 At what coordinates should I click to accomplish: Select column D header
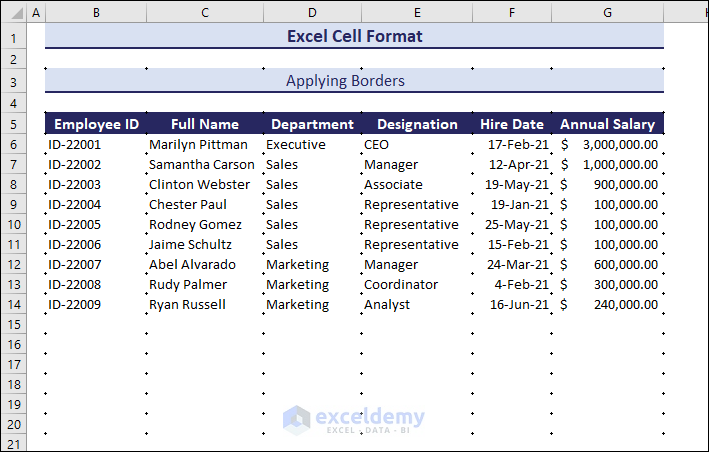(x=312, y=13)
